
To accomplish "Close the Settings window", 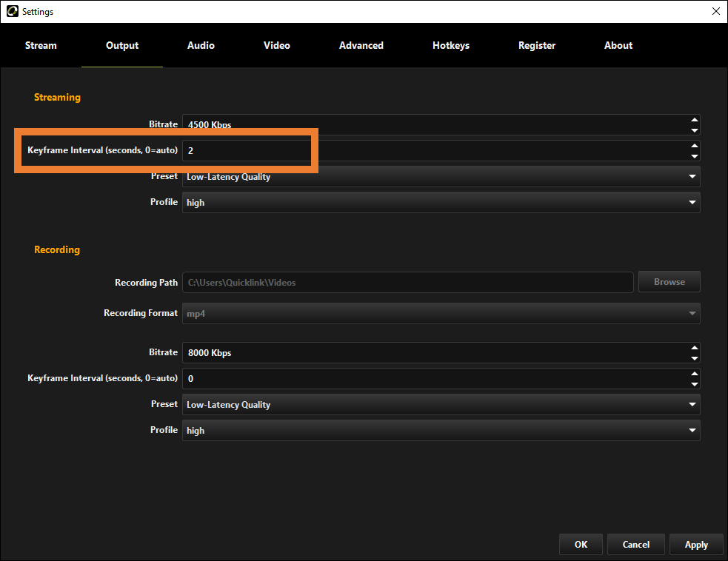I will tap(716, 12).
